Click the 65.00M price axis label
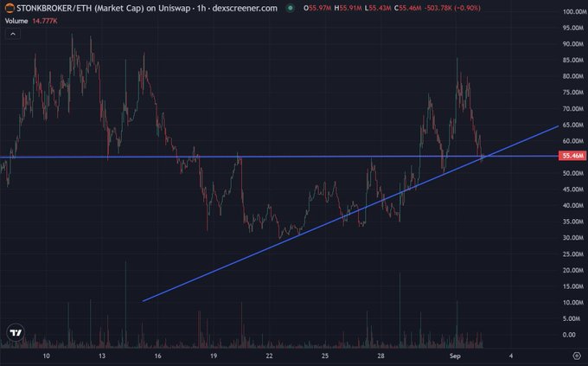The height and width of the screenshot is (366, 588). click(x=573, y=125)
